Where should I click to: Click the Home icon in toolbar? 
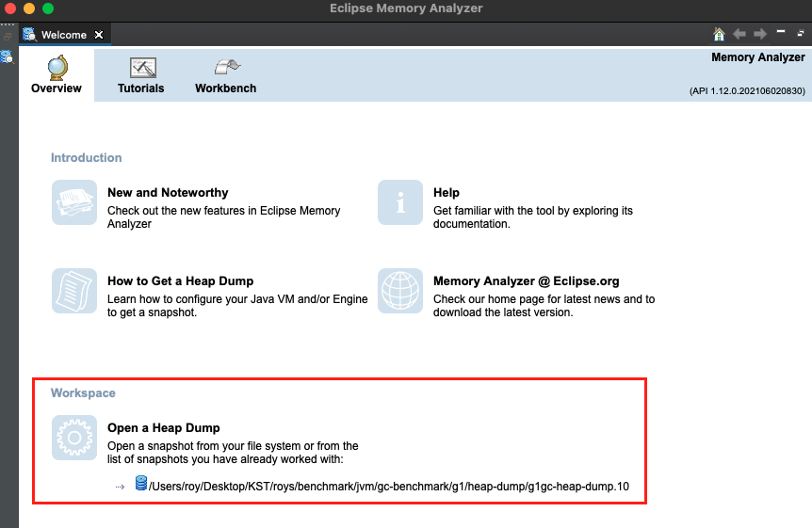719,34
